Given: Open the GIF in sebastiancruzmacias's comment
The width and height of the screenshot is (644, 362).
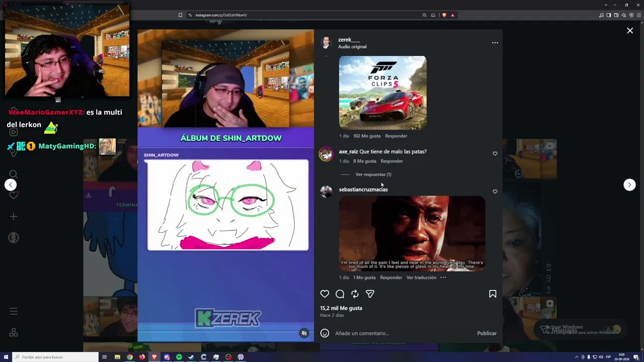Looking at the screenshot, I should [412, 234].
